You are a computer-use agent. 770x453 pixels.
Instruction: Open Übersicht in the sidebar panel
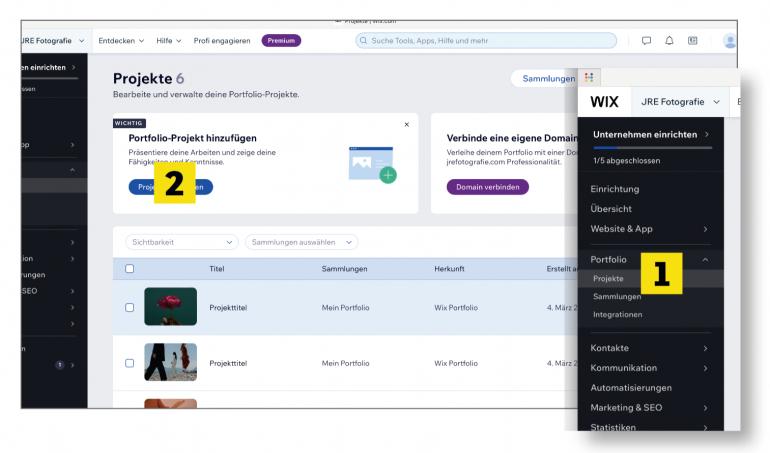(611, 209)
